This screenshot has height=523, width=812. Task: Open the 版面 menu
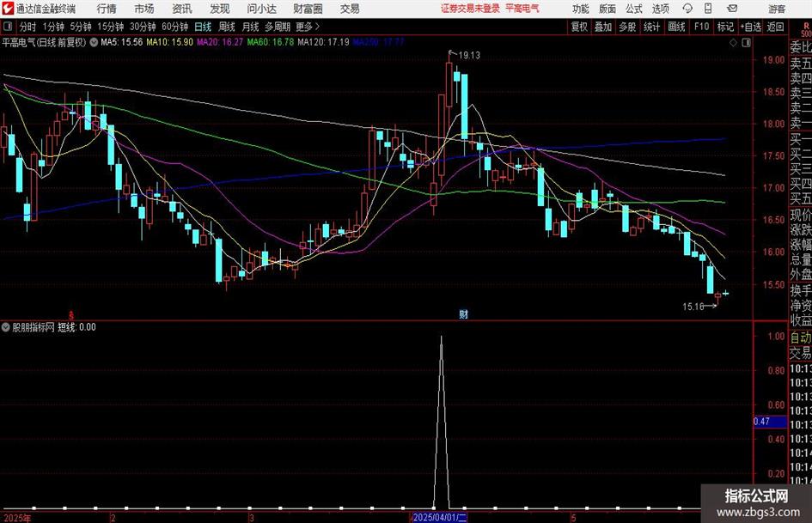(x=607, y=9)
